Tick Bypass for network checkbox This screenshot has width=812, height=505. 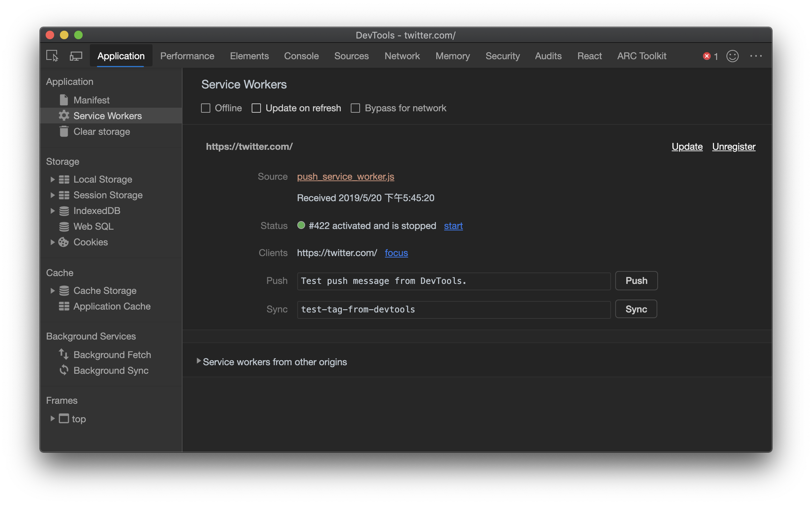pos(355,108)
